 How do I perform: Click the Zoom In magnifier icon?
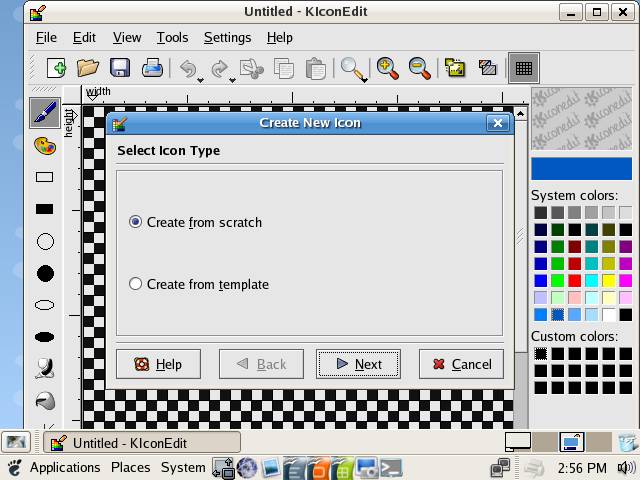[x=388, y=68]
